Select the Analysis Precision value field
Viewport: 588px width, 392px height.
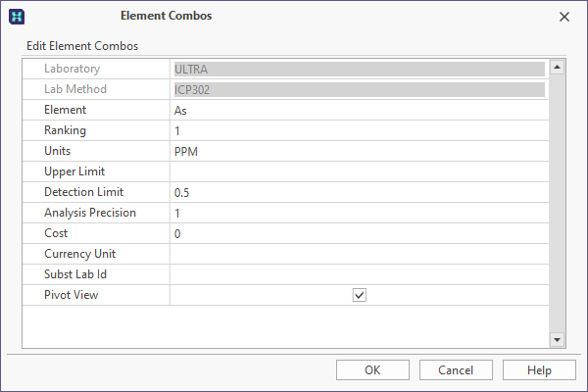[360, 213]
